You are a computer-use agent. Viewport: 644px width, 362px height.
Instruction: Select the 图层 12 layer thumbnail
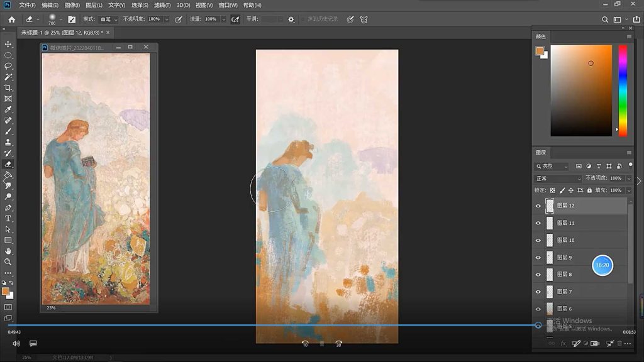[550, 205]
